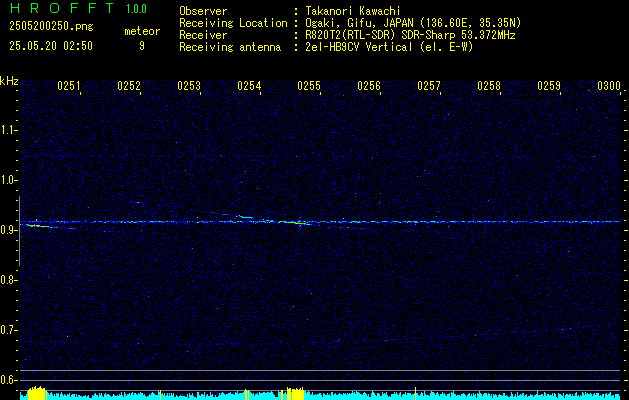Click the 0.9 kHz frequency label

(x=8, y=230)
